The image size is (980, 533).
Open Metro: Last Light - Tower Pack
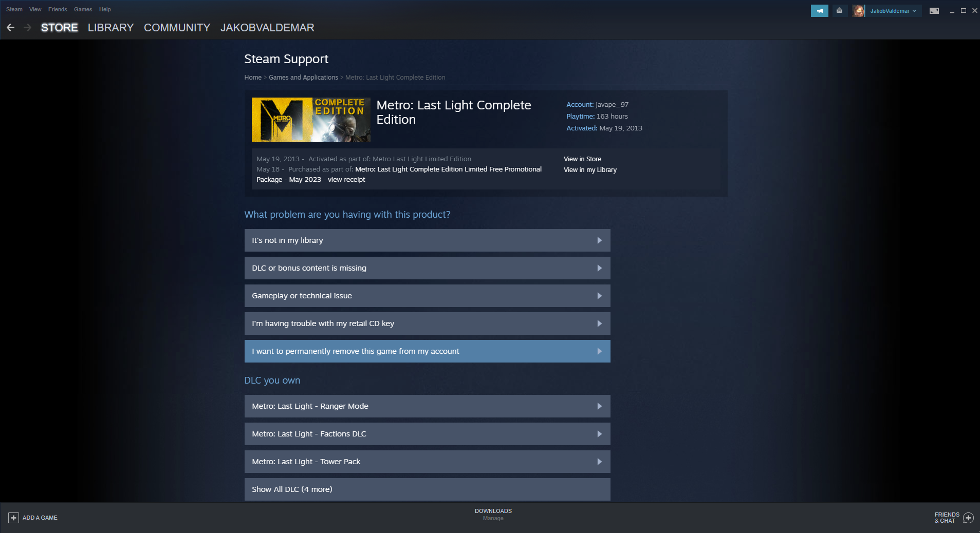click(428, 462)
